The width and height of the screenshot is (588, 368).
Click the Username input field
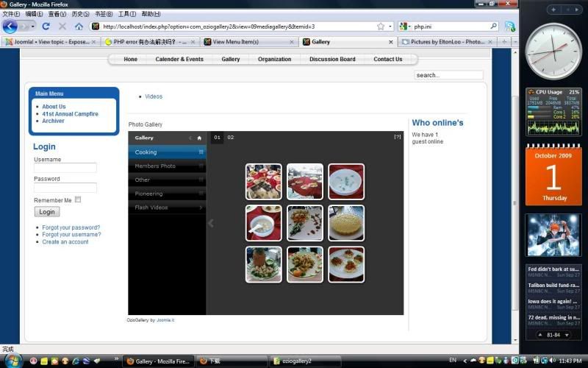point(65,168)
